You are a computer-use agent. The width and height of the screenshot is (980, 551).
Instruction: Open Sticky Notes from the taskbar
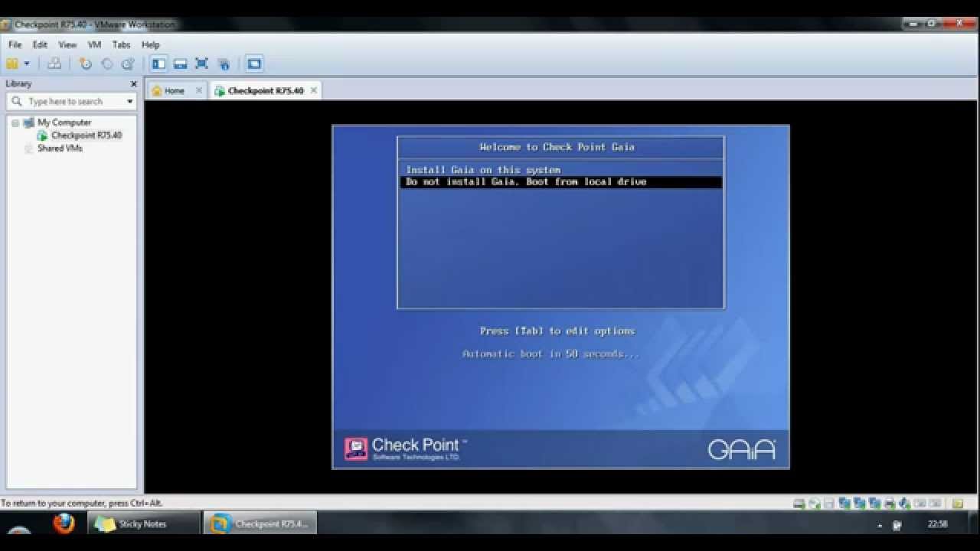point(143,524)
